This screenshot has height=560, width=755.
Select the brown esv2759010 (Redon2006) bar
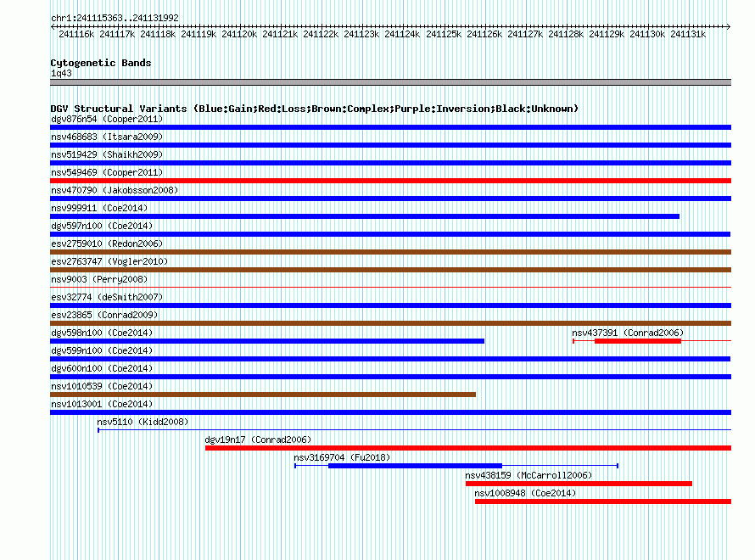click(390, 252)
